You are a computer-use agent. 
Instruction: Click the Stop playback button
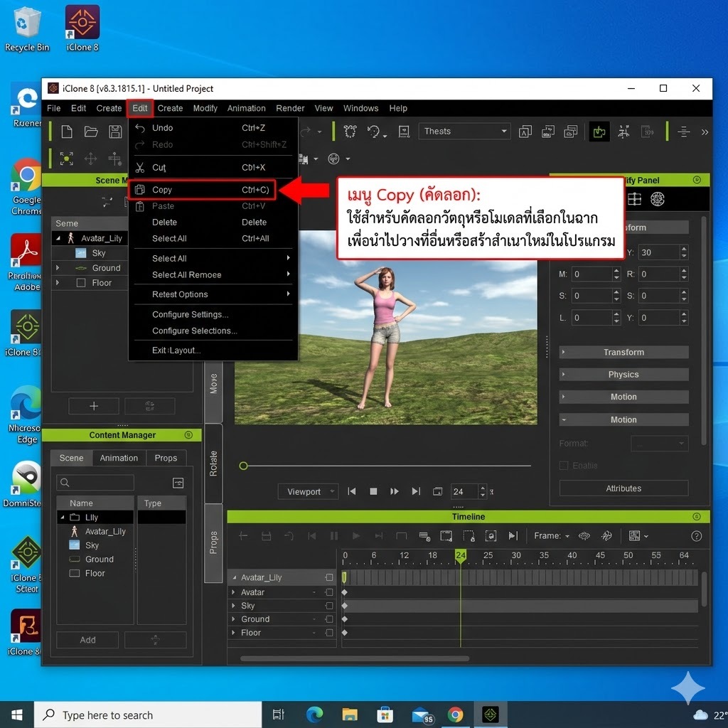tap(373, 492)
